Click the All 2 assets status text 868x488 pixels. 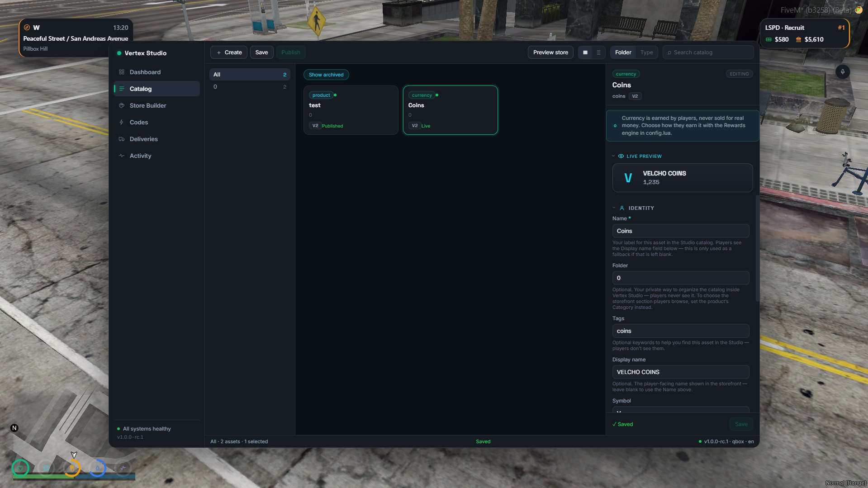239,442
